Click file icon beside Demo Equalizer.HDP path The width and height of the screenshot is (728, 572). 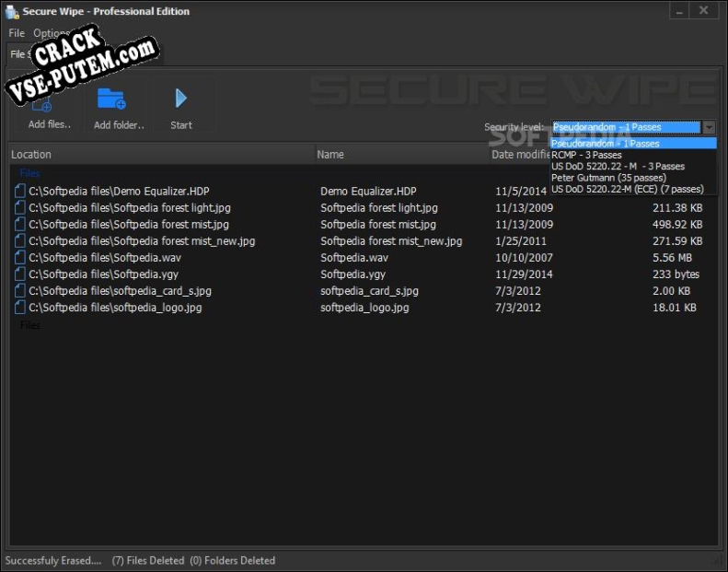19,191
